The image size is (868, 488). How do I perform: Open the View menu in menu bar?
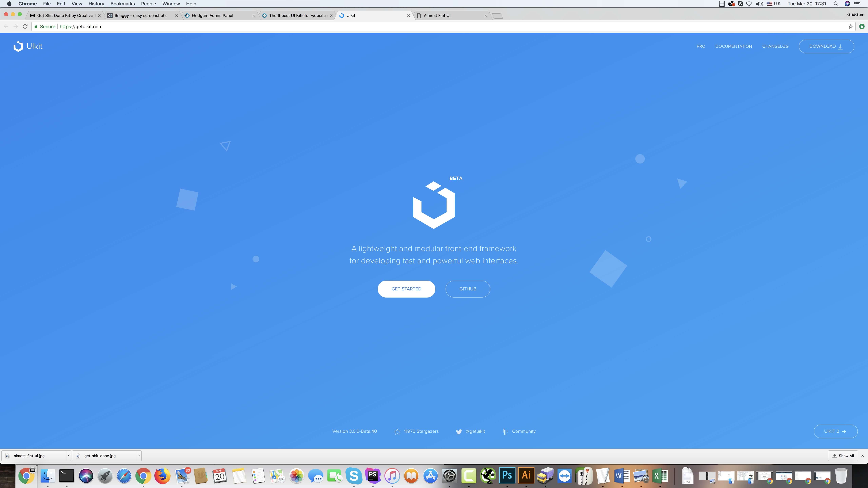click(x=76, y=4)
